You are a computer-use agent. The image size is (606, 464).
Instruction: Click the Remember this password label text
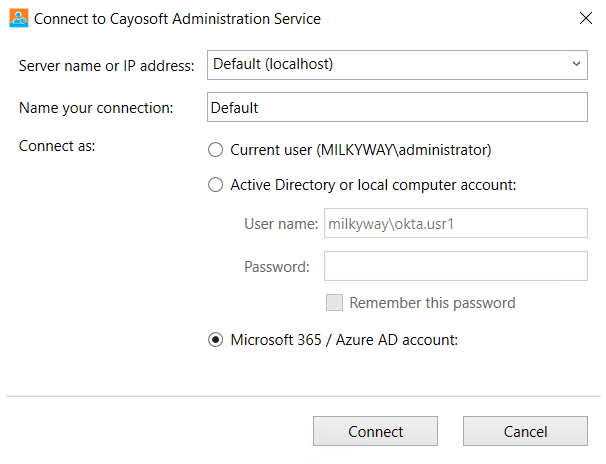432,303
